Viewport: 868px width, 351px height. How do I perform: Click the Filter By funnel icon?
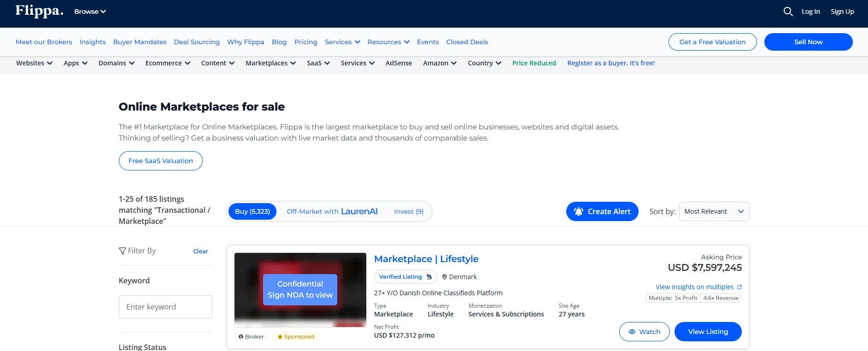123,251
